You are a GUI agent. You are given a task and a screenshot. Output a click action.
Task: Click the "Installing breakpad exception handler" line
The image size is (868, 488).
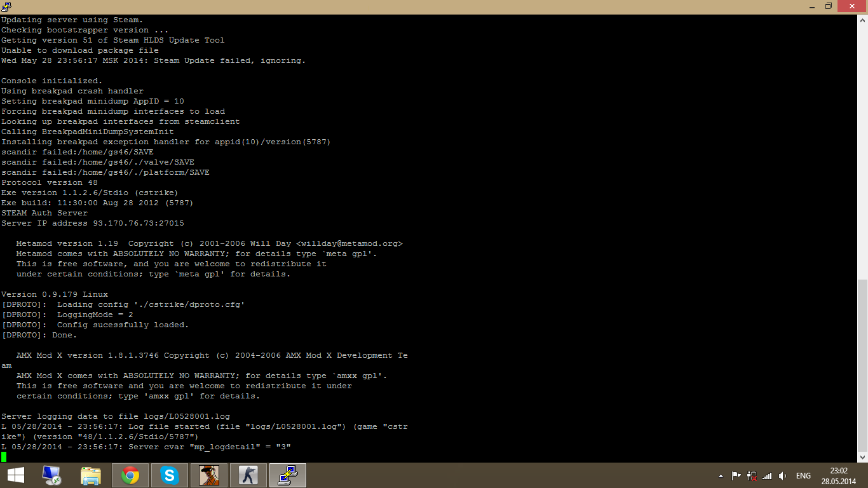pos(166,142)
